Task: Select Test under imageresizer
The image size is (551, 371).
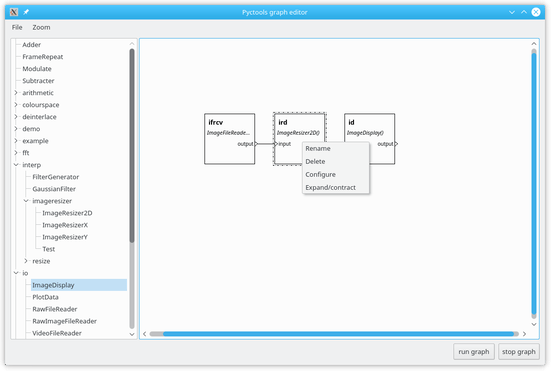Action: pyautogui.click(x=48, y=249)
